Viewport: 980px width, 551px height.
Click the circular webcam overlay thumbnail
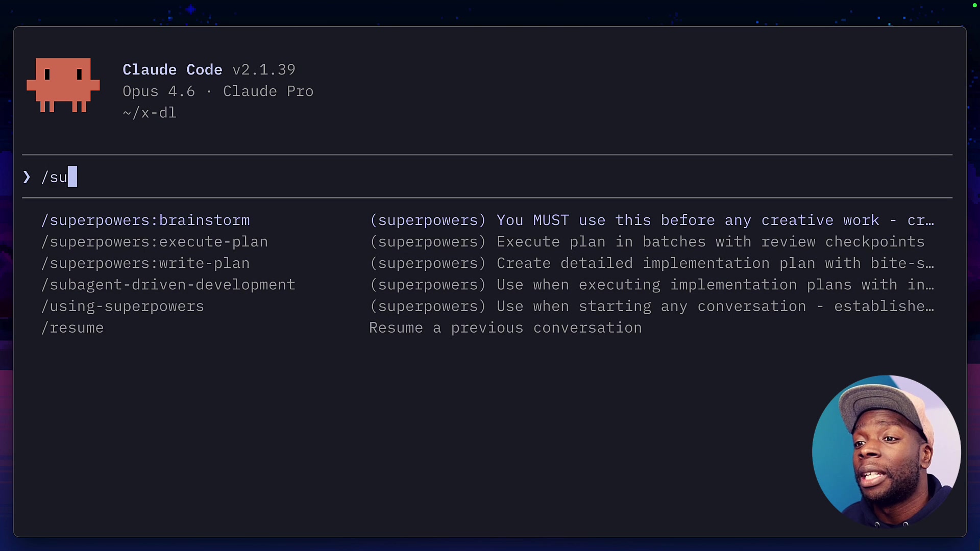tap(887, 451)
